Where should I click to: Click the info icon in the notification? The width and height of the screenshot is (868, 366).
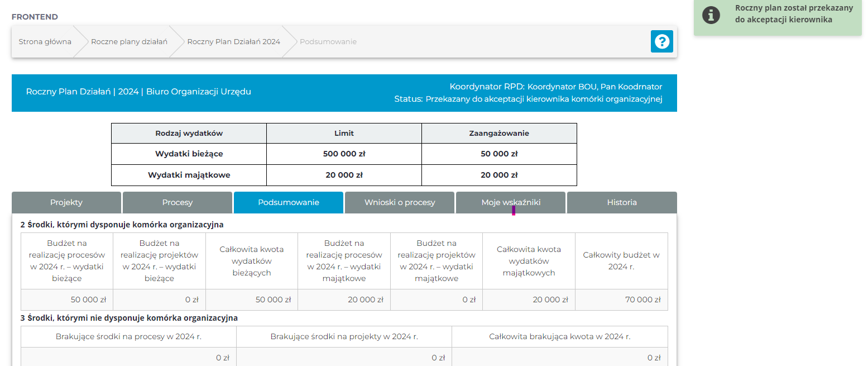[x=711, y=15]
